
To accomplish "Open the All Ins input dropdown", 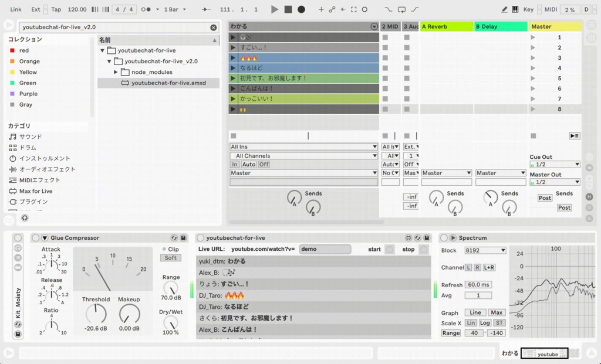I will click(303, 147).
